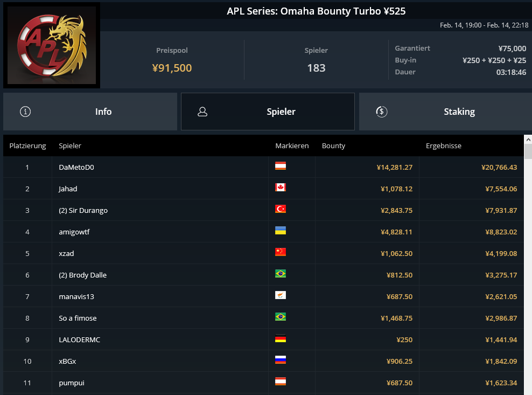Screen dimensions: 532x395
Task: Click result value ¥1,842.09
Action: [x=501, y=362]
